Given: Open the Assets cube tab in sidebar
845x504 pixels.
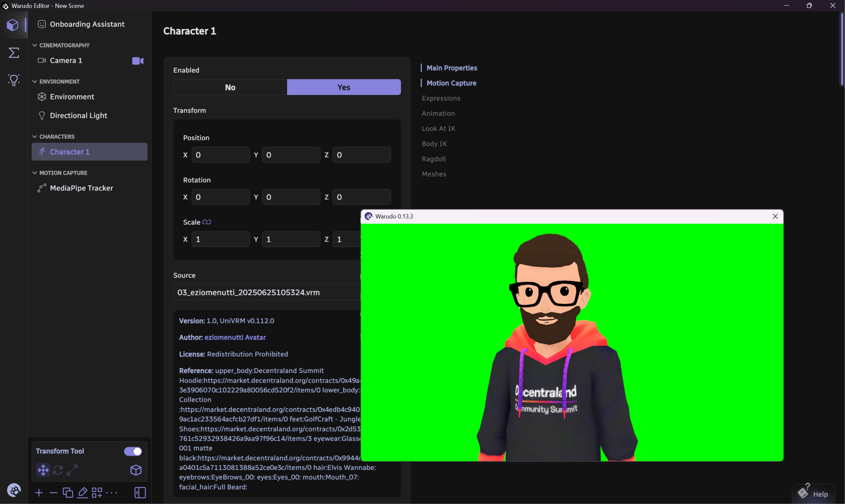Looking at the screenshot, I should coord(13,25).
